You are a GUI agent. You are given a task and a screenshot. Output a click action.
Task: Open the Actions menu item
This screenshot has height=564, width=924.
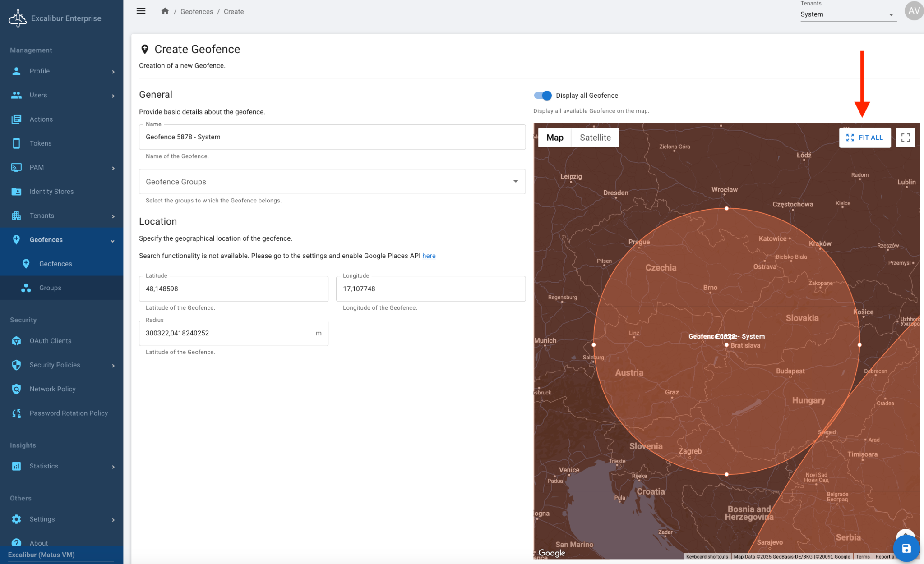pos(61,119)
